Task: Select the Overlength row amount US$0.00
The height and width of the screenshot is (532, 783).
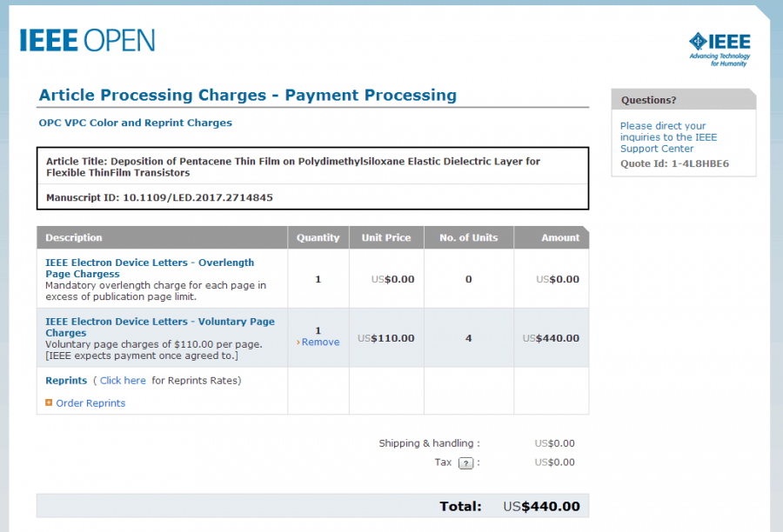Action: [558, 279]
